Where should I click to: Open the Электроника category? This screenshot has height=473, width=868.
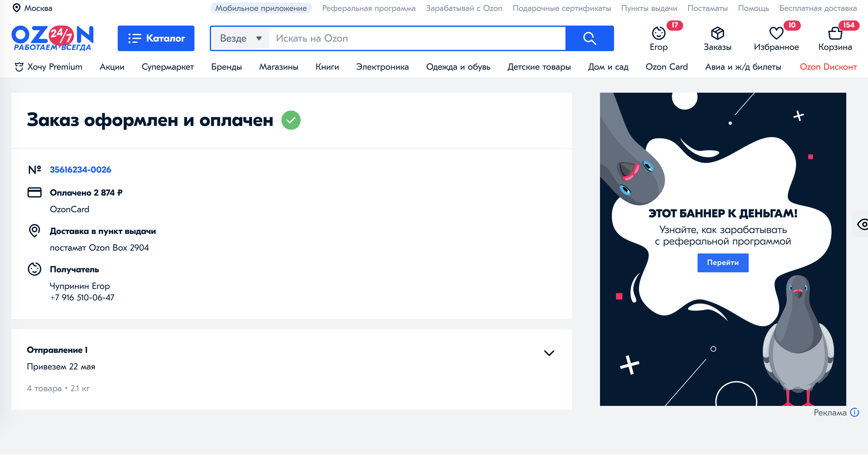(382, 67)
